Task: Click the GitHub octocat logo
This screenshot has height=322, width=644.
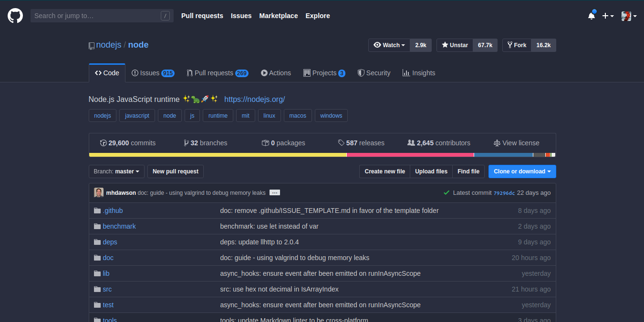Action: pos(15,15)
